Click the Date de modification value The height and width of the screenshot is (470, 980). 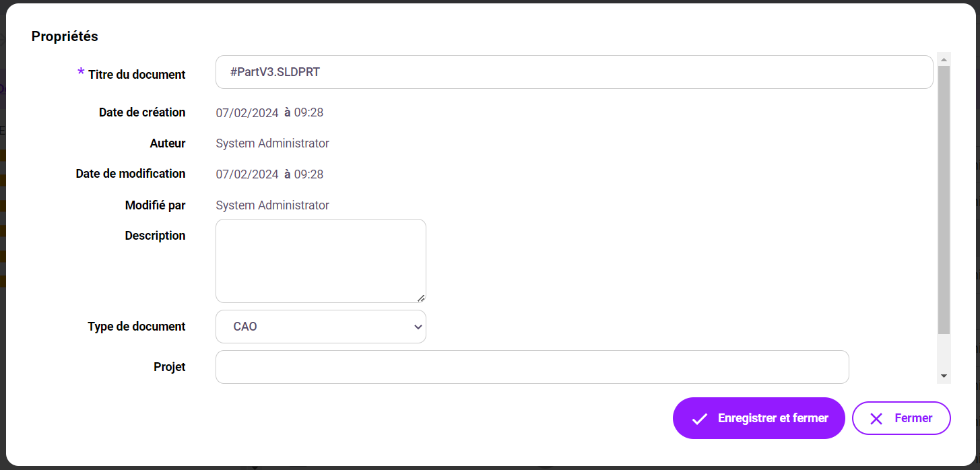[269, 174]
